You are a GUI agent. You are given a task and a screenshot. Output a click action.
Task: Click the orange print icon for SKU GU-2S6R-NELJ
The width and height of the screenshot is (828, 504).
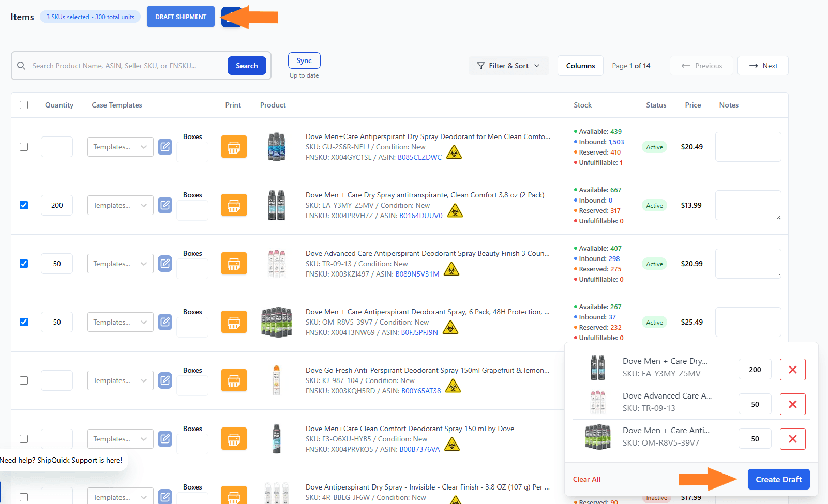point(234,147)
